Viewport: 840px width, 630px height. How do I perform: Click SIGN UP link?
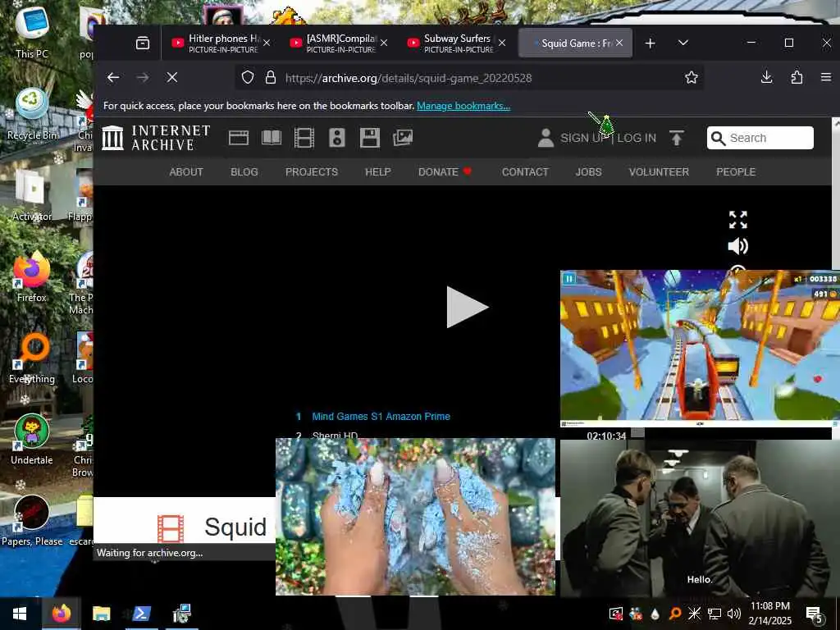[x=583, y=138]
